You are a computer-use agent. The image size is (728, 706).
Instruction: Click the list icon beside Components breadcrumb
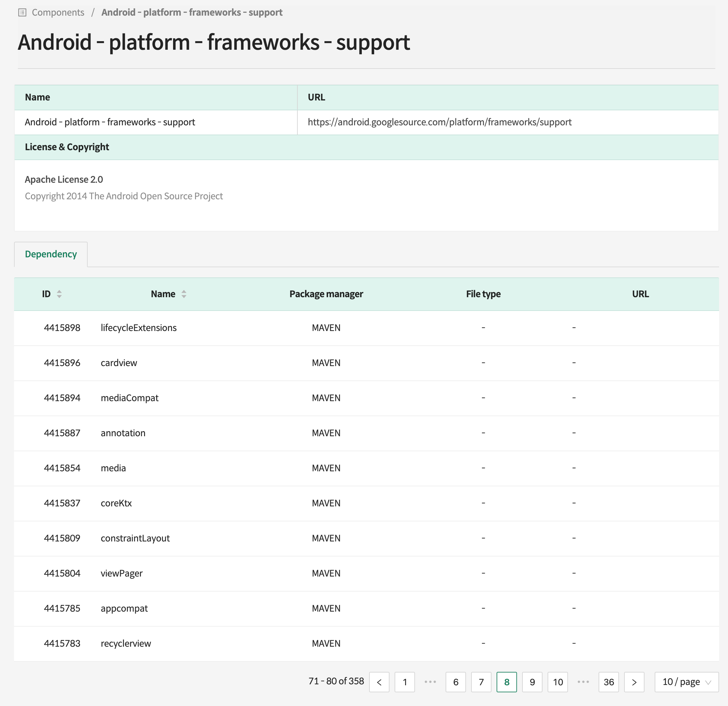[x=23, y=12]
